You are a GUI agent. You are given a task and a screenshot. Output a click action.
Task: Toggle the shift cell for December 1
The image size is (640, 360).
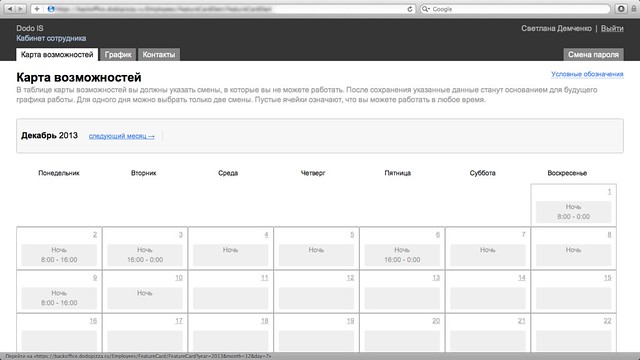click(x=573, y=212)
